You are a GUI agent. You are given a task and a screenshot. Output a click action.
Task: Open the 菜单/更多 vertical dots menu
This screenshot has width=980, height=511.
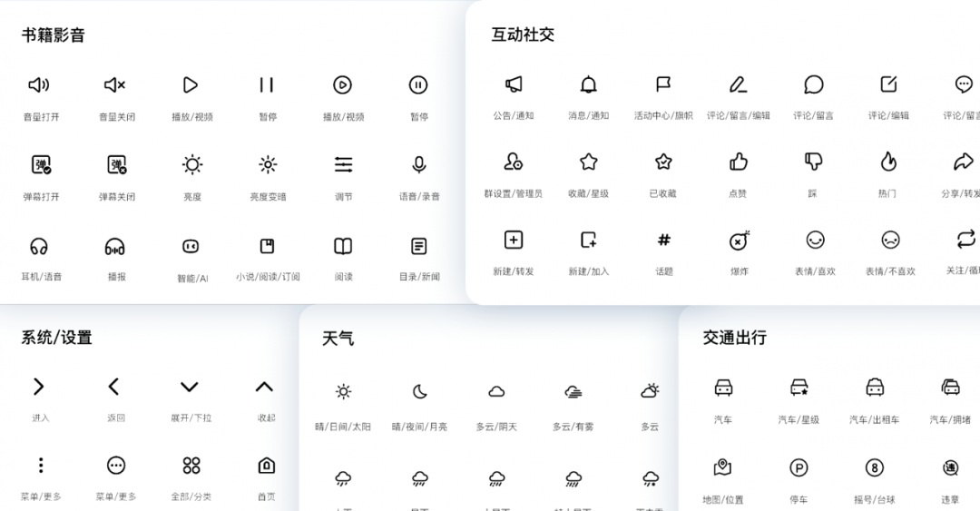click(x=41, y=466)
